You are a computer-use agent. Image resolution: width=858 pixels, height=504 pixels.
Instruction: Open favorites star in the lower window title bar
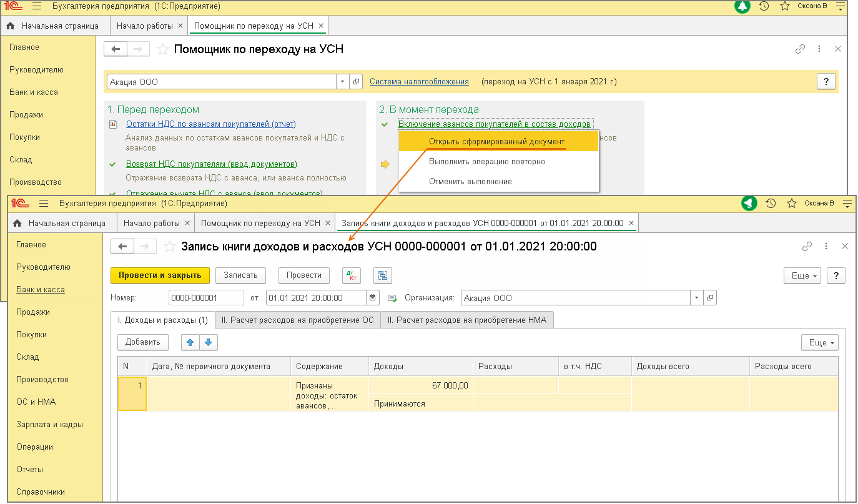point(791,203)
